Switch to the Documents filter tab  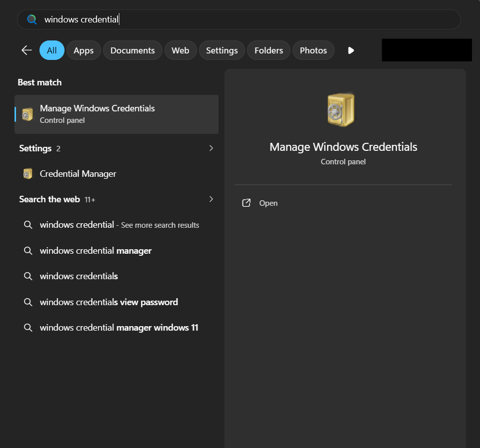click(132, 50)
